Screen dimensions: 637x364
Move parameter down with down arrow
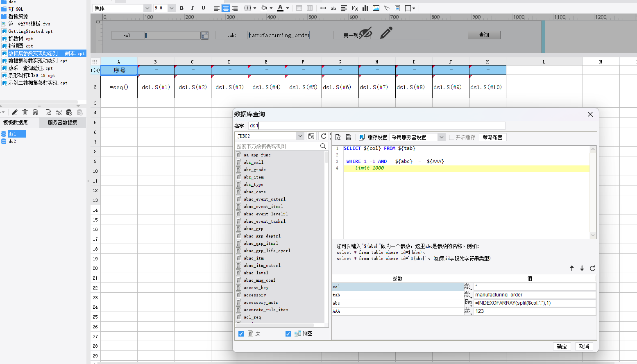582,268
